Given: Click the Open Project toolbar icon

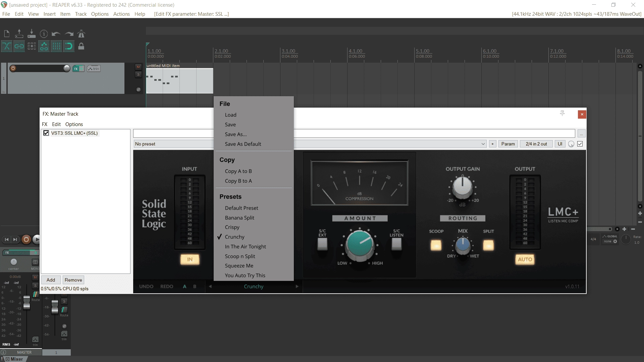Looking at the screenshot, I should click(x=19, y=34).
